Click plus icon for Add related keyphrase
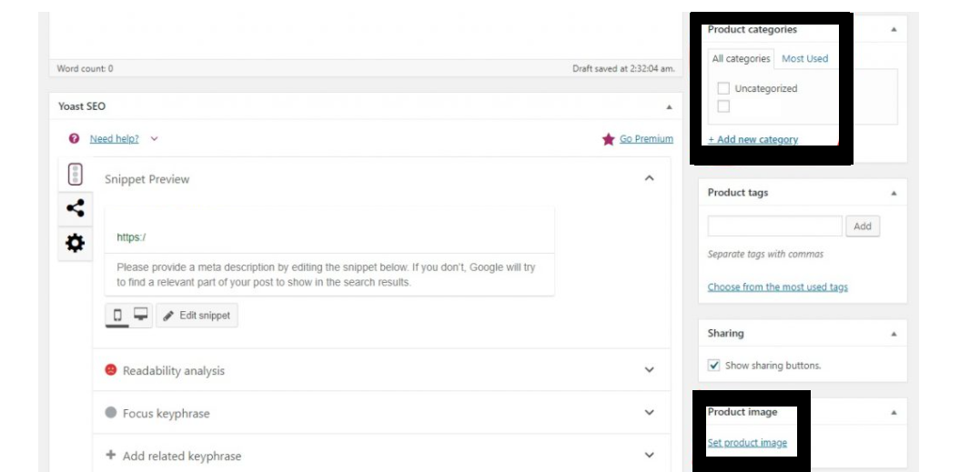The image size is (980, 472). pos(111,455)
